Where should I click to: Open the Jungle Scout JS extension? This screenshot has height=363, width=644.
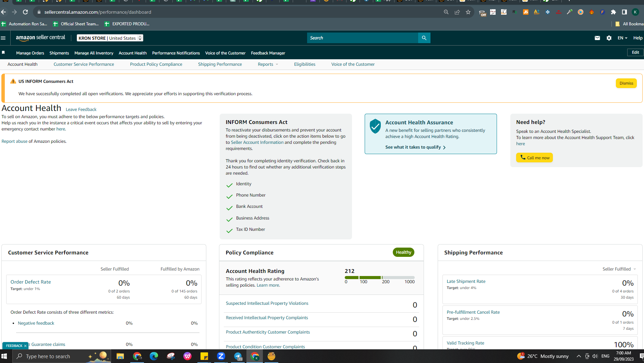526,12
